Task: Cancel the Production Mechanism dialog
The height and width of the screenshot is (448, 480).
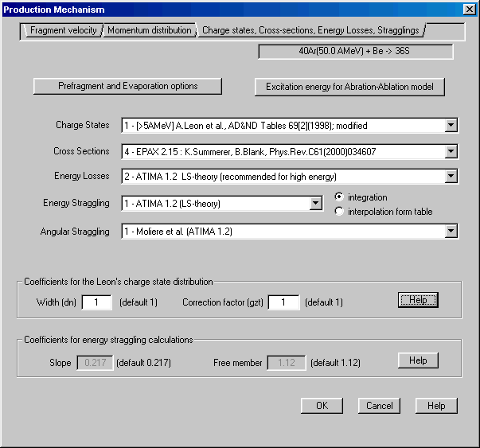Action: [379, 406]
